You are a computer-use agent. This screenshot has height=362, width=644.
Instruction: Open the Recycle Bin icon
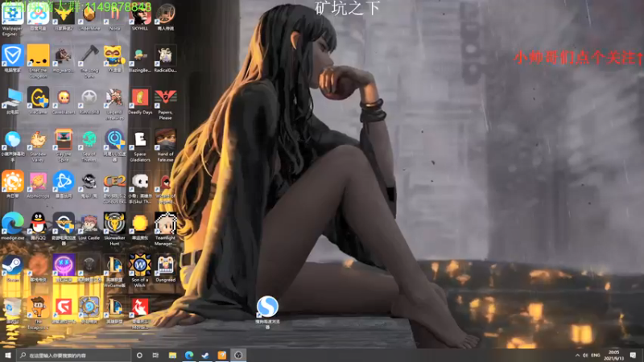point(12,310)
